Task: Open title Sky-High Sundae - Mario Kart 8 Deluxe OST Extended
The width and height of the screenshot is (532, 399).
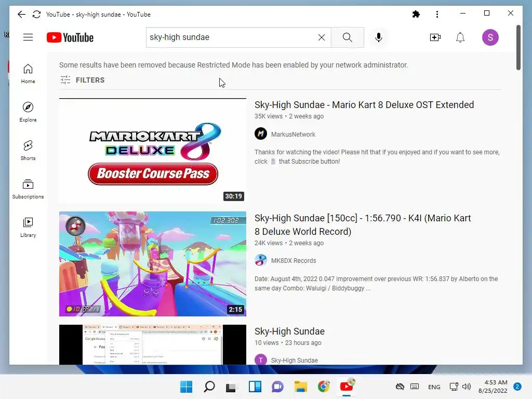Action: coord(364,105)
